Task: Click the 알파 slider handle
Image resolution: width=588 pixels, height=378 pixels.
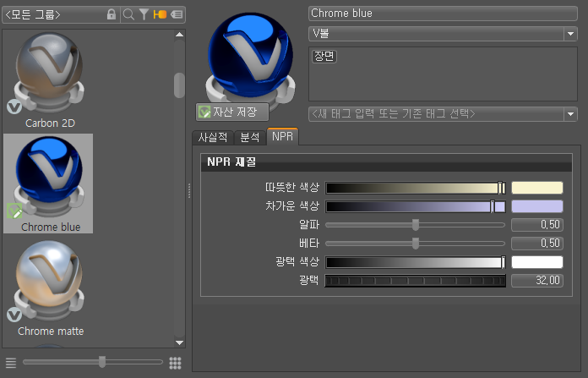Action: point(416,225)
